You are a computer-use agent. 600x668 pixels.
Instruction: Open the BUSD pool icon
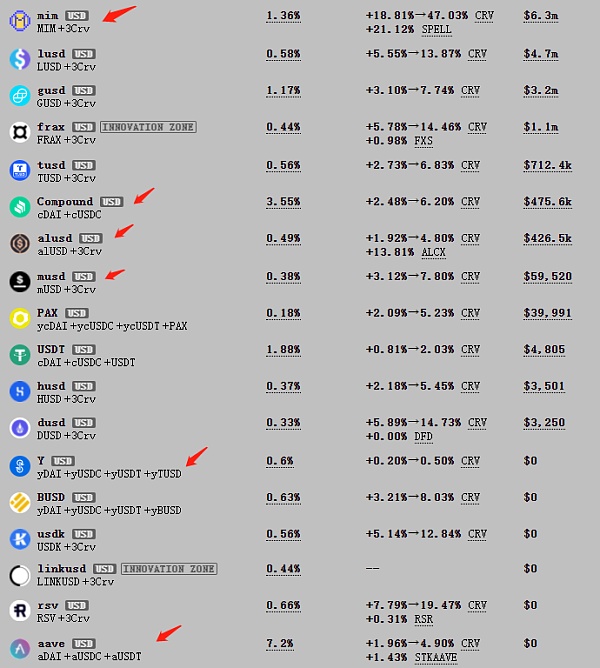pos(20,503)
